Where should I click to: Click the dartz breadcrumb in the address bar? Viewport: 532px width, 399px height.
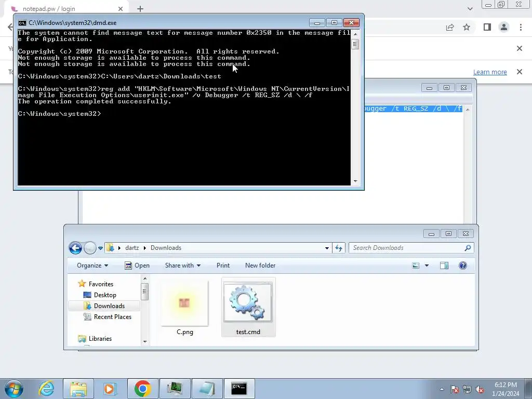[x=132, y=248]
